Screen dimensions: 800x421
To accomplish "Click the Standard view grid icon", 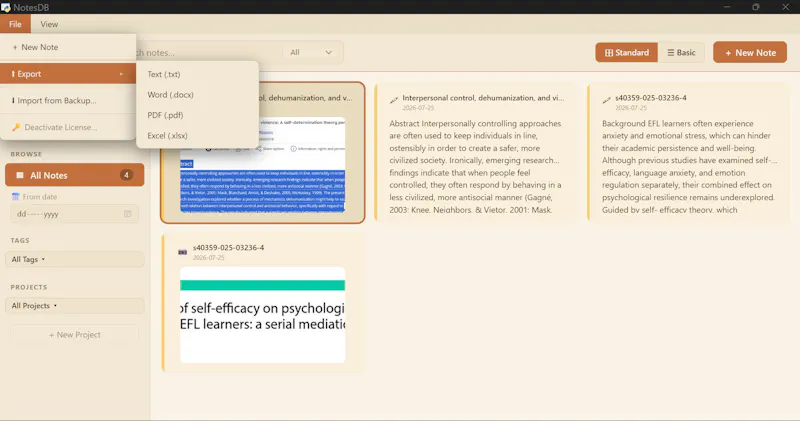I will point(609,53).
